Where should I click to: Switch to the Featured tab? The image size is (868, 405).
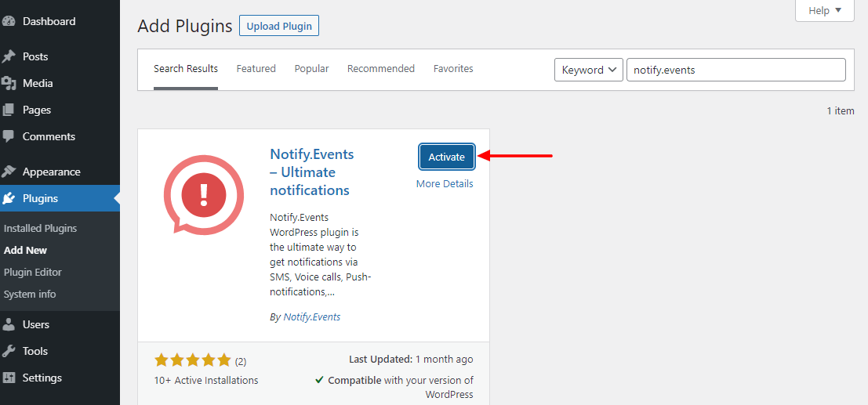(256, 69)
